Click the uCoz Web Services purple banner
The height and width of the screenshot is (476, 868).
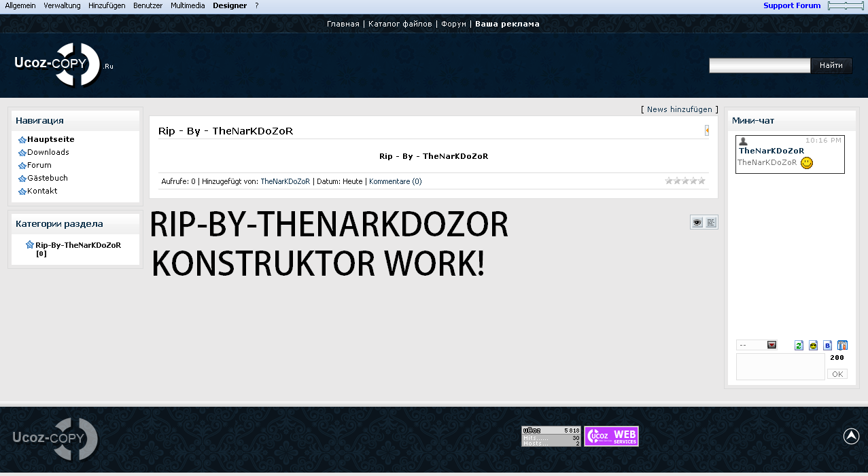(x=611, y=436)
